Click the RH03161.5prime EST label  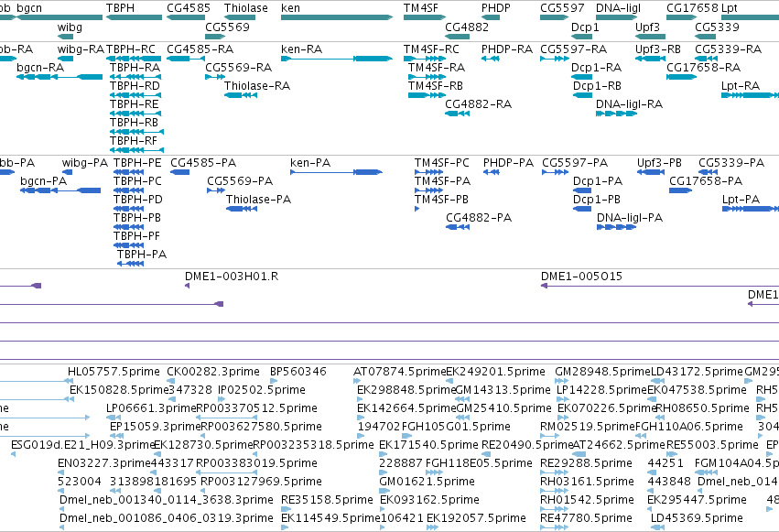tap(587, 482)
